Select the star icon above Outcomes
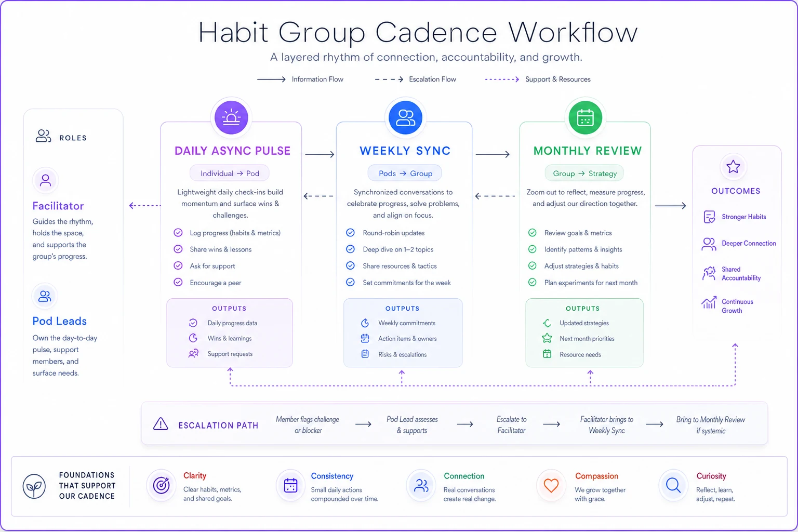The height and width of the screenshot is (532, 798). (733, 167)
